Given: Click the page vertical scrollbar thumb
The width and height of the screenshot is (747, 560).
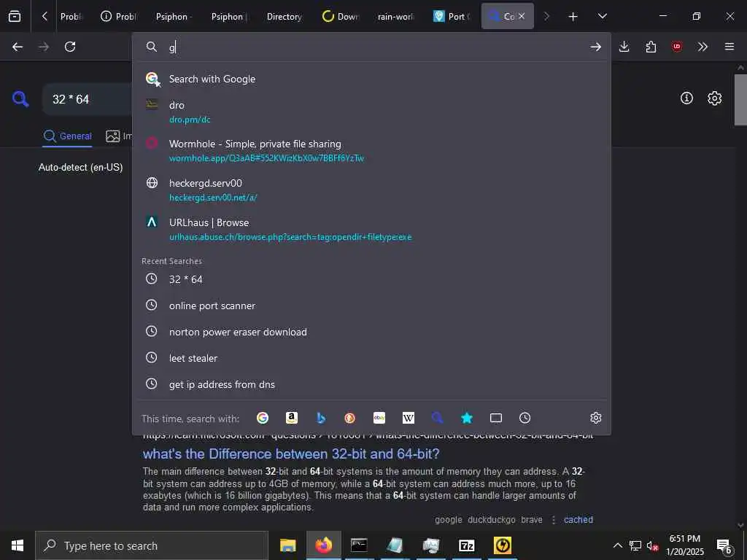Looking at the screenshot, I should pyautogui.click(x=740, y=99).
